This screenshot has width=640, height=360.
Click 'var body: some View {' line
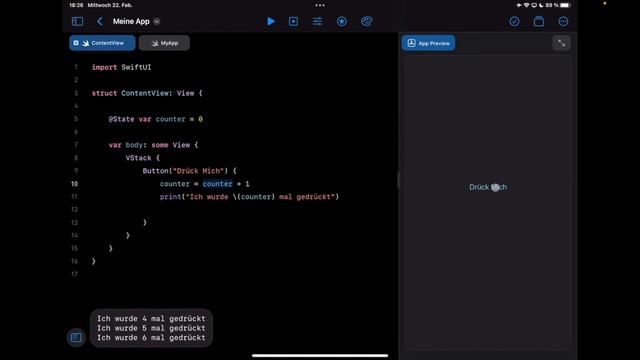tap(153, 145)
